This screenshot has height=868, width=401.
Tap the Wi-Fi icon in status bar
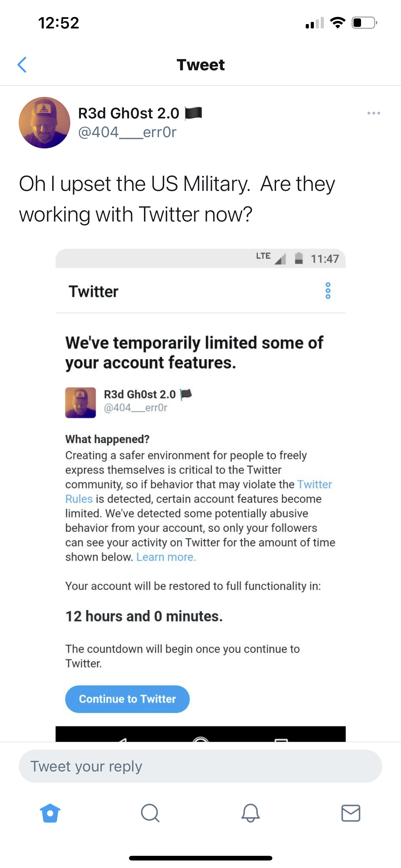pos(338,23)
